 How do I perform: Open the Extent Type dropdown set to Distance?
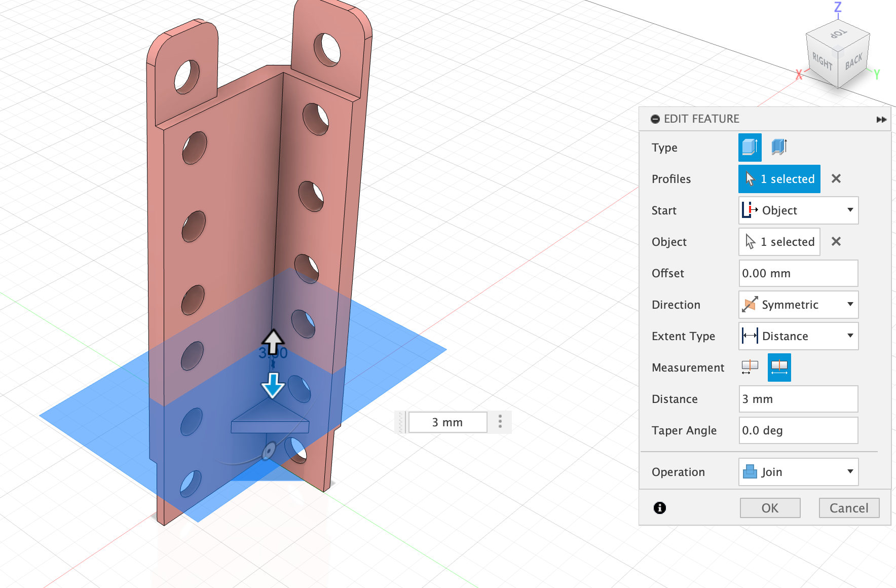tap(798, 336)
